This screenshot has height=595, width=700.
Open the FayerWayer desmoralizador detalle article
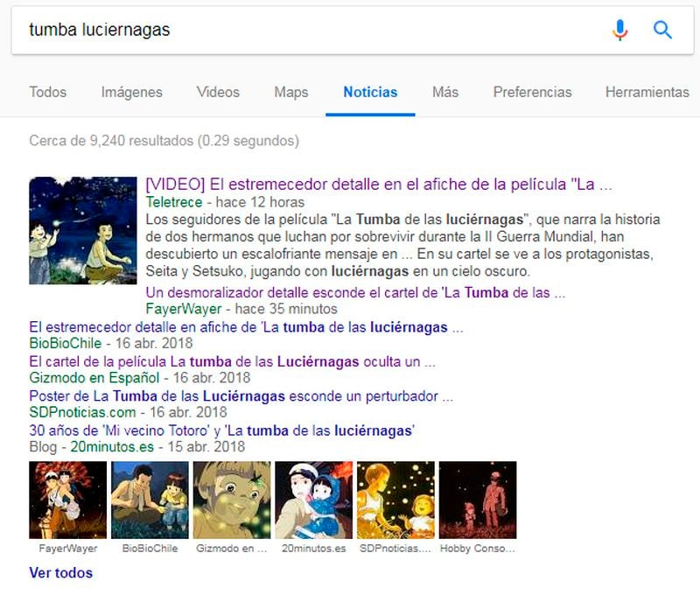(x=355, y=293)
